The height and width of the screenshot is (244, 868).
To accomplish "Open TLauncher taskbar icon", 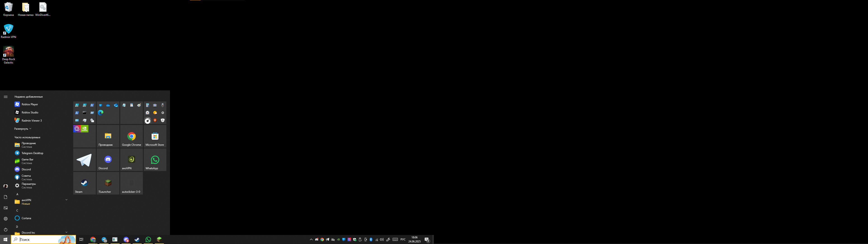I will [x=159, y=240].
